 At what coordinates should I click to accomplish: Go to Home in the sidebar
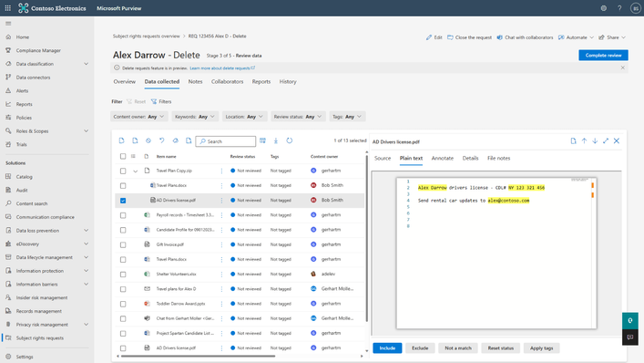pos(23,37)
